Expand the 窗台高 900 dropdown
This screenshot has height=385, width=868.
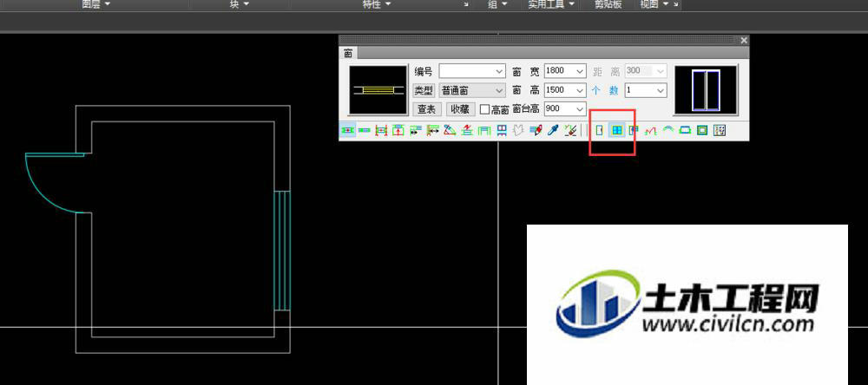pos(580,109)
